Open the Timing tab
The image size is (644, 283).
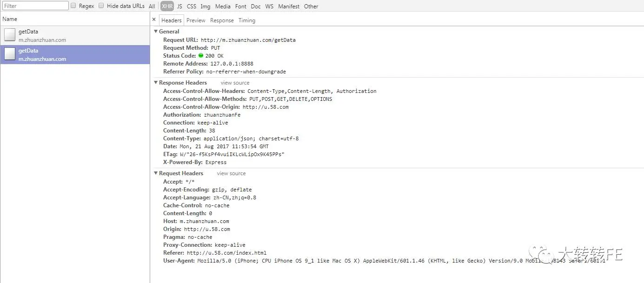[247, 20]
